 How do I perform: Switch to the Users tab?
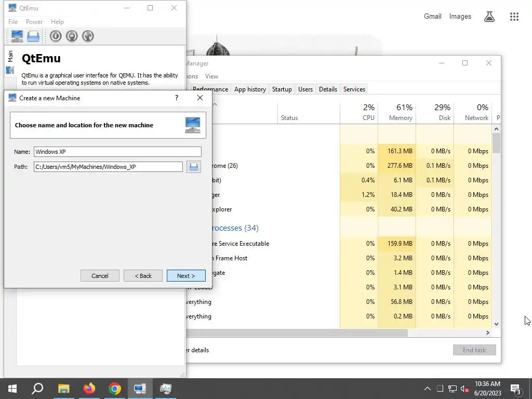tap(305, 89)
